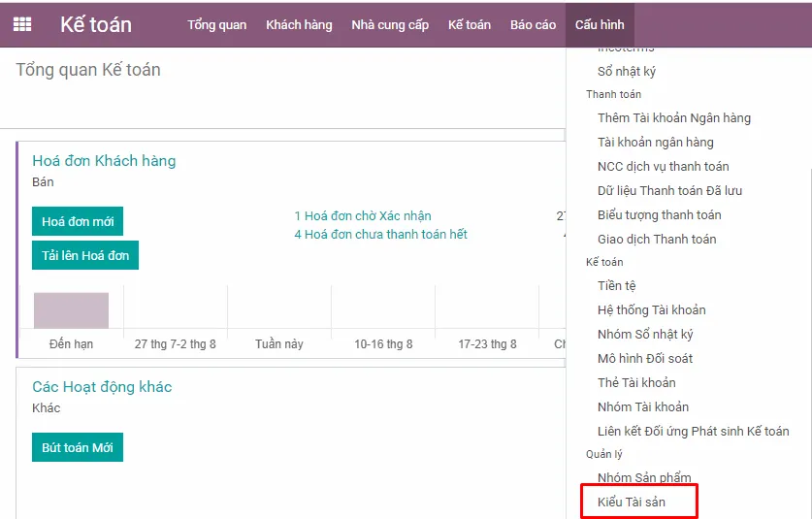Click the Hoá đơn mới button
This screenshot has width=812, height=519.
click(x=78, y=221)
